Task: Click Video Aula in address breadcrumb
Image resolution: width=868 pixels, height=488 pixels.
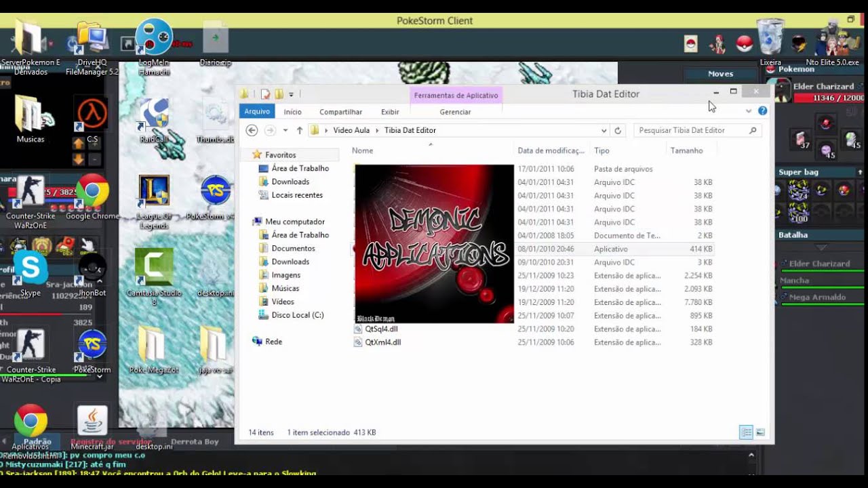Action: click(351, 130)
